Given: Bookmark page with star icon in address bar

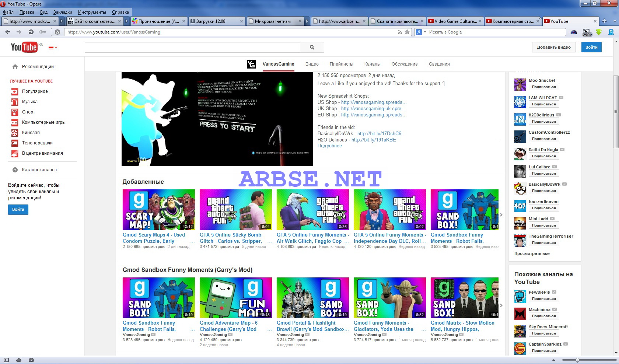Looking at the screenshot, I should click(407, 32).
